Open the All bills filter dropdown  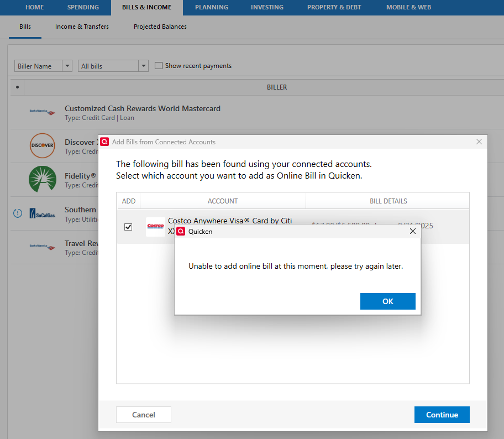(113, 66)
